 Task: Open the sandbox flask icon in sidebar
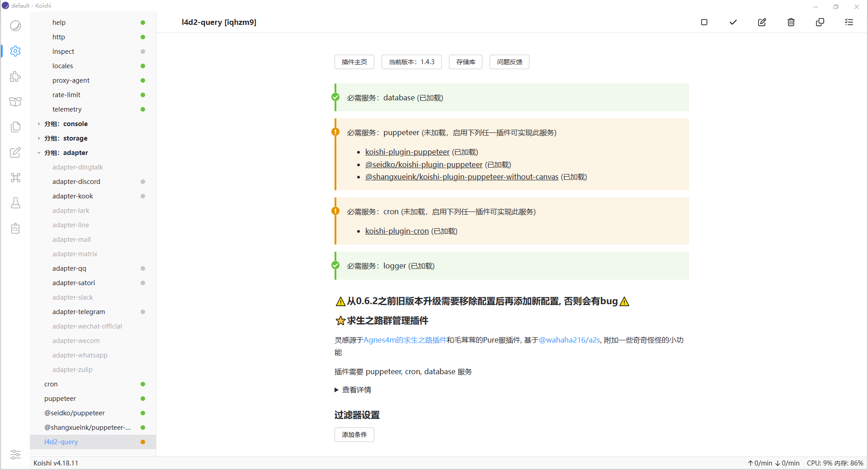click(15, 203)
